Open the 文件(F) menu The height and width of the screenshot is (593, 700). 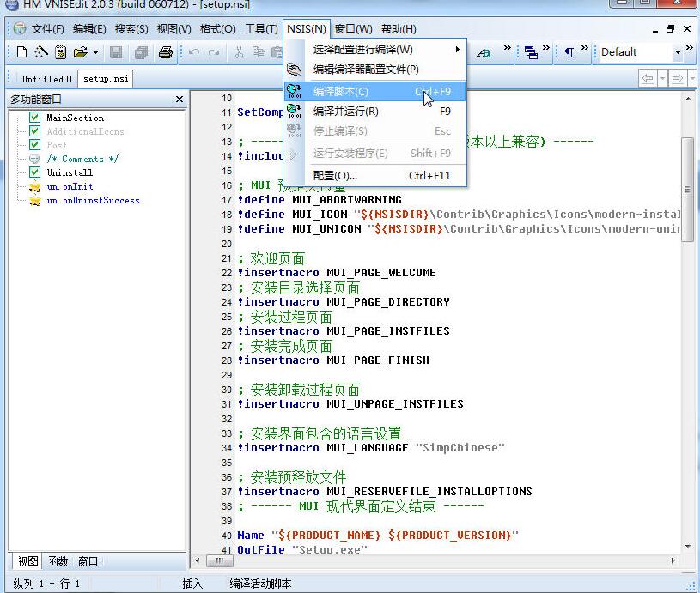47,29
